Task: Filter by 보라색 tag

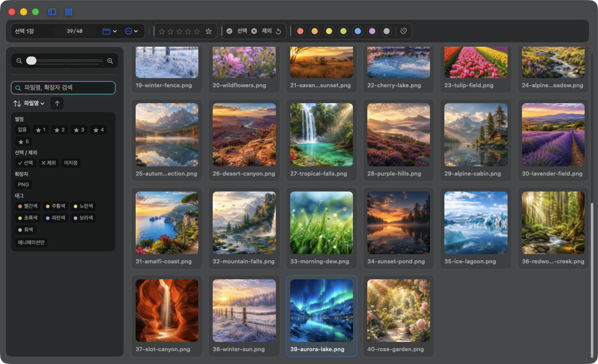Action: click(83, 218)
